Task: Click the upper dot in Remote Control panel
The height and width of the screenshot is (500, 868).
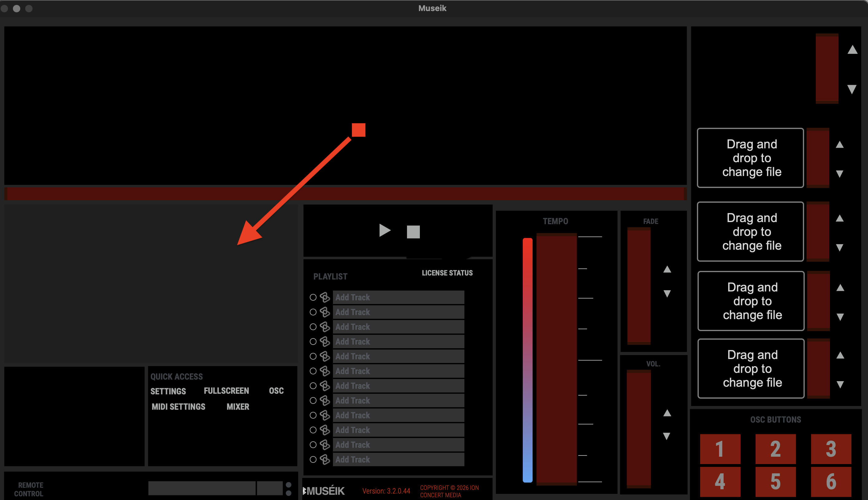Action: pyautogui.click(x=288, y=485)
